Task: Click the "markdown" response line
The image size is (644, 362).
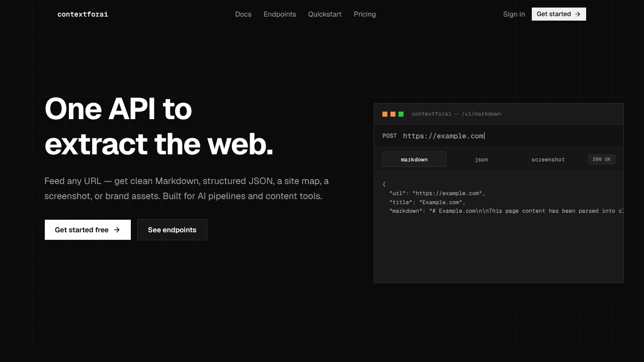Action: pos(506,211)
